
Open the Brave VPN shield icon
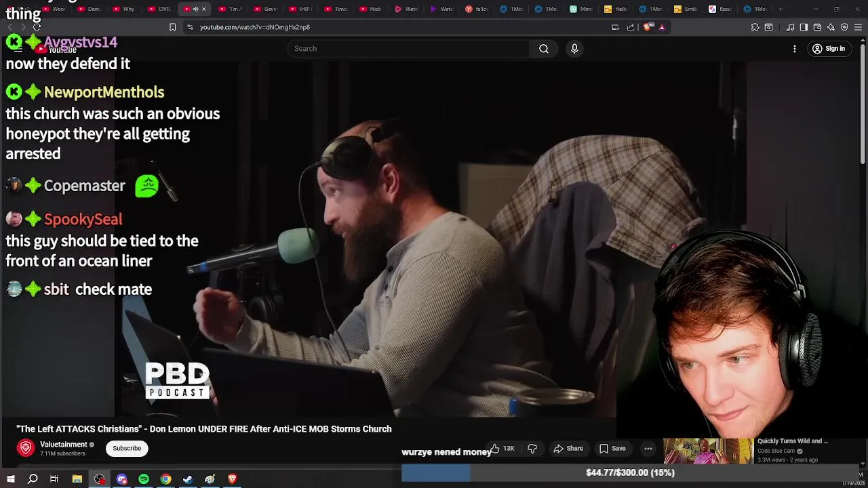pyautogui.click(x=844, y=27)
